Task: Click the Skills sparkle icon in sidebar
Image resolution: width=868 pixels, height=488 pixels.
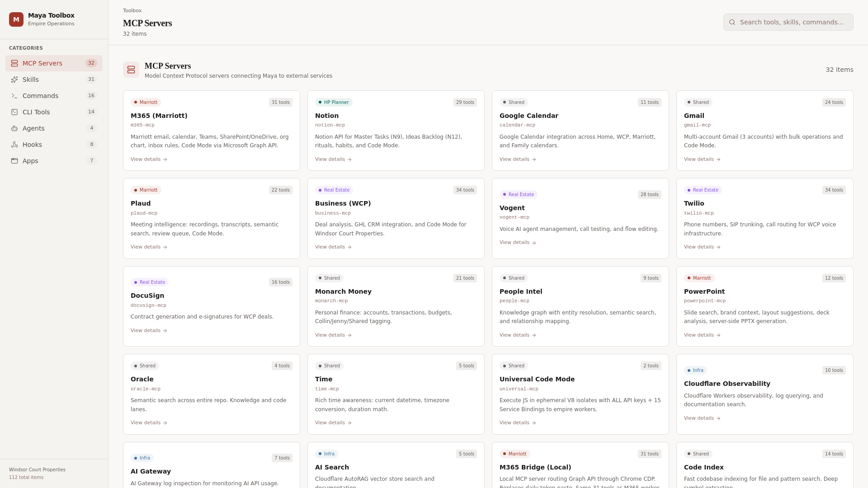Action: [x=14, y=80]
